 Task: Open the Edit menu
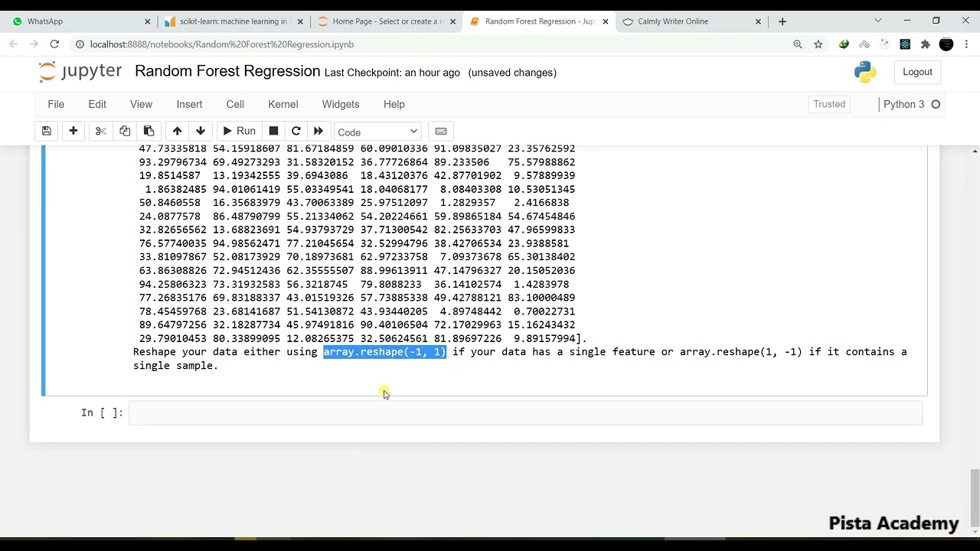tap(97, 104)
